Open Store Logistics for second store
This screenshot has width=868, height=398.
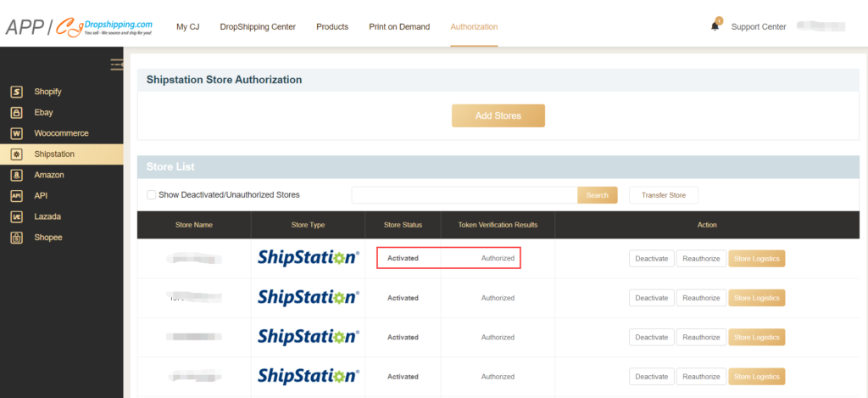[x=757, y=298]
